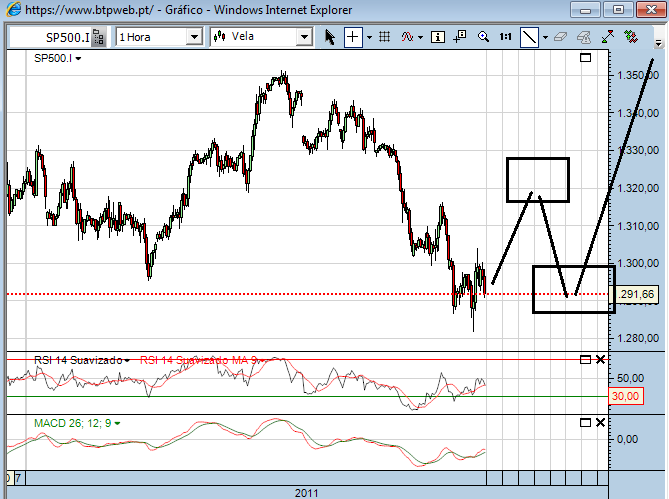669x499 pixels.
Task: Click the indicators wave icon
Action: (x=407, y=37)
